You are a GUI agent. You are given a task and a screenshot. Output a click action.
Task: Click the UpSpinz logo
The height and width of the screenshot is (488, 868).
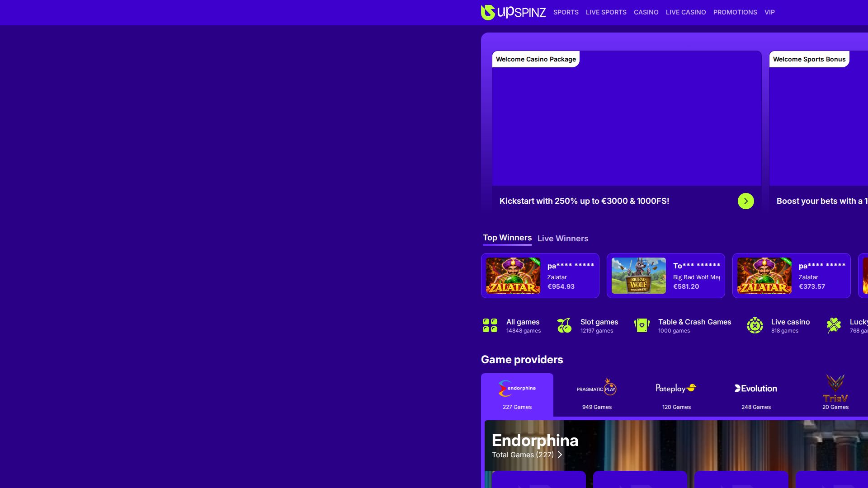pyautogui.click(x=513, y=12)
